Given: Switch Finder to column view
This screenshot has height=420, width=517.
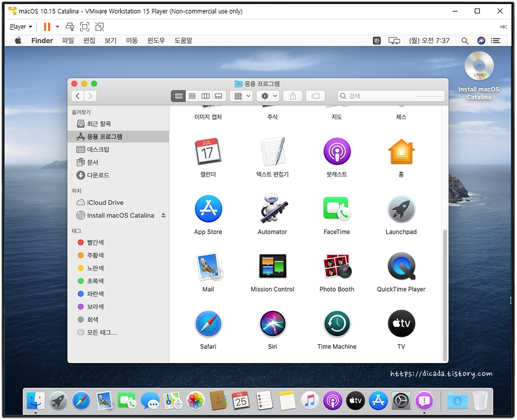Looking at the screenshot, I should click(206, 96).
